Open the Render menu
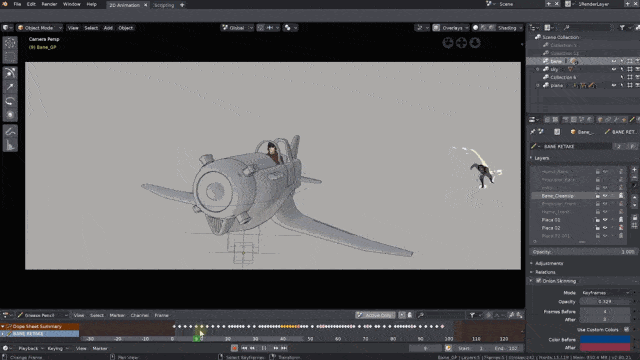Viewport: 640px width, 360px height. 49,4
